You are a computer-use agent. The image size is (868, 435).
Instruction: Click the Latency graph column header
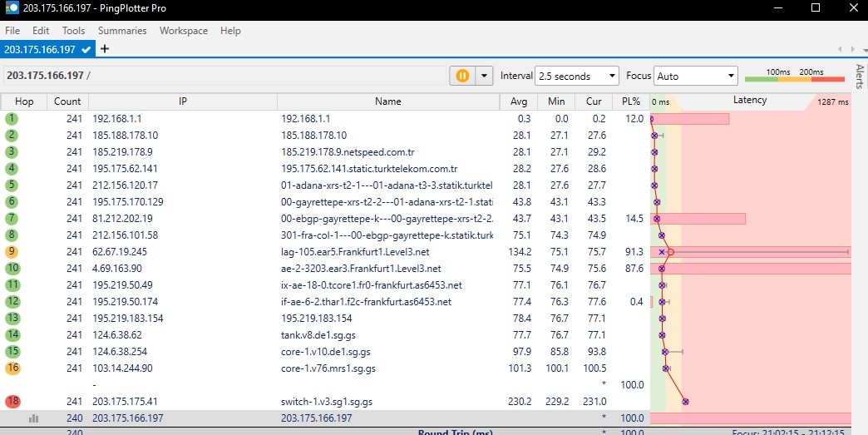click(749, 101)
